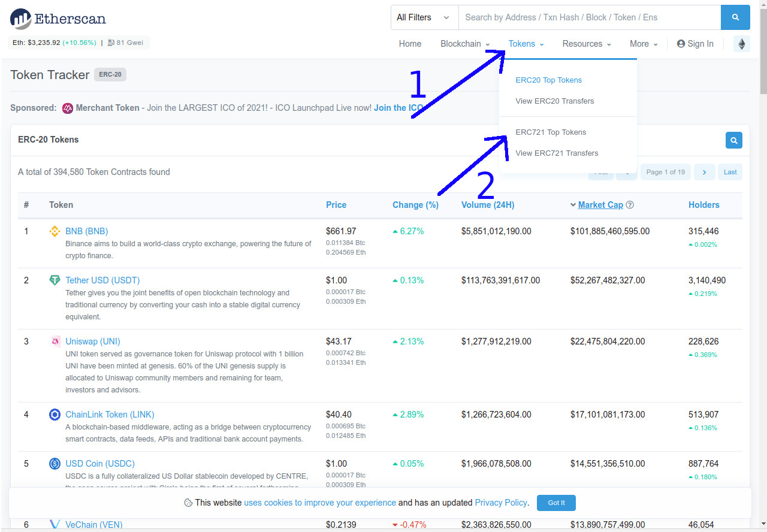
Task: Click the Market Cap help question icon
Action: pyautogui.click(x=630, y=205)
